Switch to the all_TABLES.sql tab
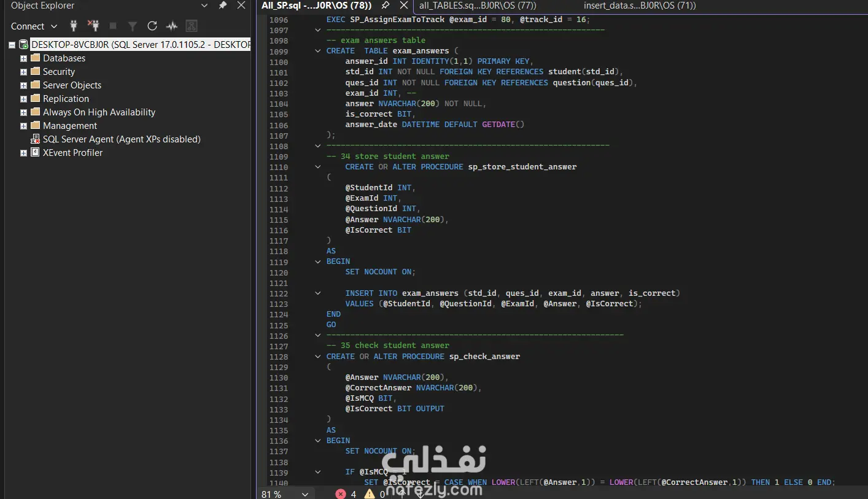Image resolution: width=868 pixels, height=499 pixels. 478,6
